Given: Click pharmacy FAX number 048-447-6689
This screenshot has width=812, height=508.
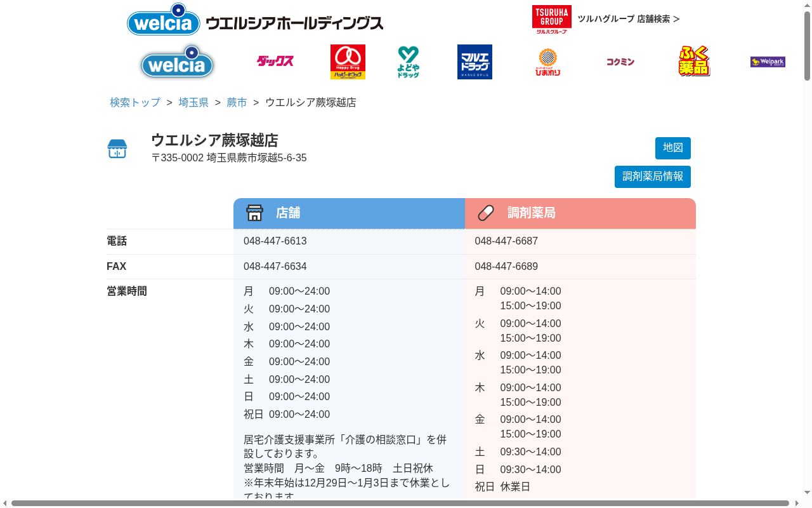Looking at the screenshot, I should 506,267.
